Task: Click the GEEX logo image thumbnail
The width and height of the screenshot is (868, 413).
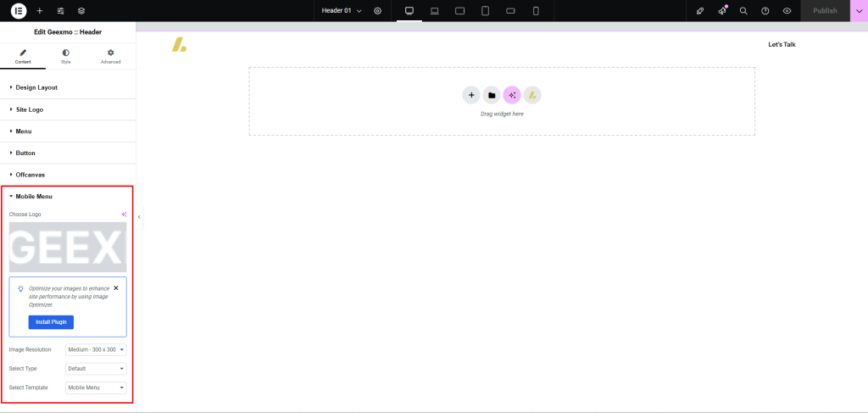Action: (x=68, y=248)
